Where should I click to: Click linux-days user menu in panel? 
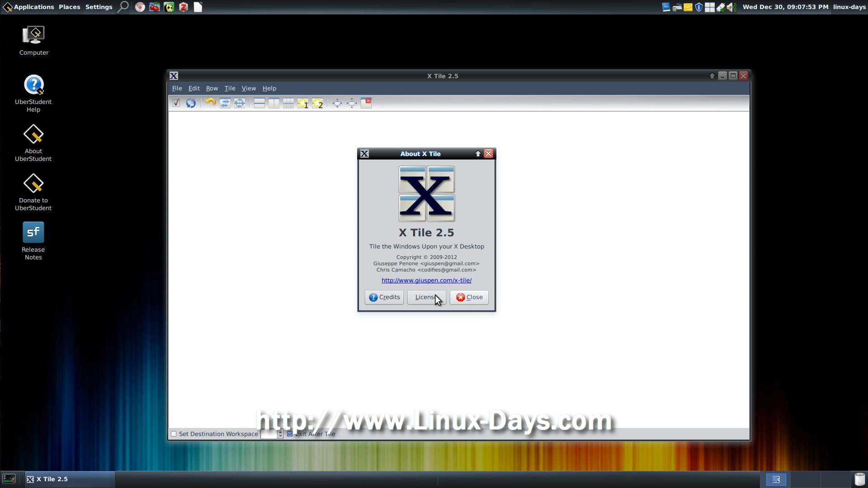click(849, 7)
